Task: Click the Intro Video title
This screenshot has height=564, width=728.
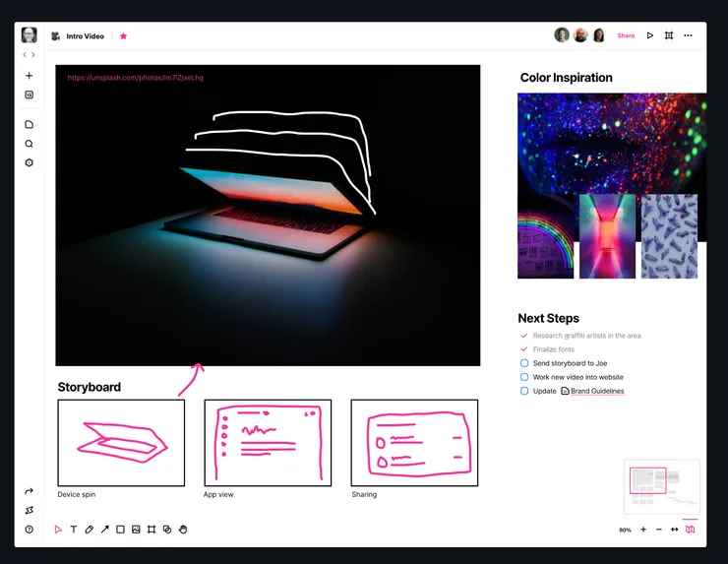Action: click(x=85, y=36)
